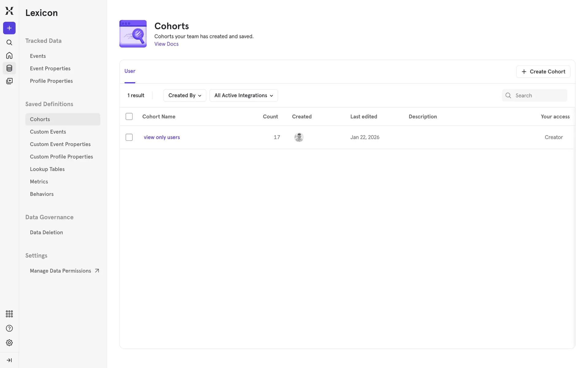588x368 pixels.
Task: Open the Data database icon
Action: [x=9, y=68]
